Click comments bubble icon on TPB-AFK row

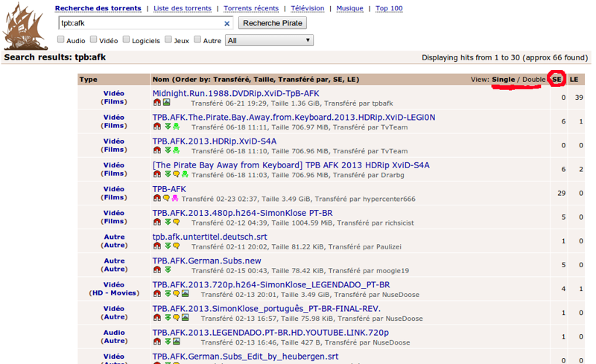pos(166,199)
